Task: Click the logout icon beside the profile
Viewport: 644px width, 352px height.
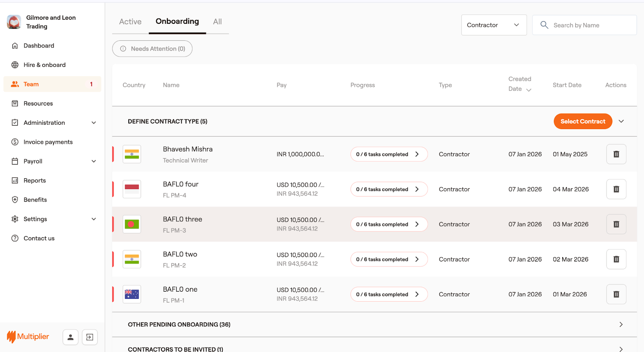Action: pyautogui.click(x=90, y=337)
